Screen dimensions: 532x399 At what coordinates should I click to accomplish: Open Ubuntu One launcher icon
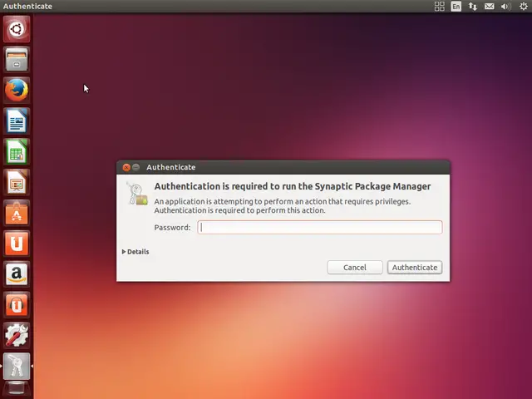point(17,244)
